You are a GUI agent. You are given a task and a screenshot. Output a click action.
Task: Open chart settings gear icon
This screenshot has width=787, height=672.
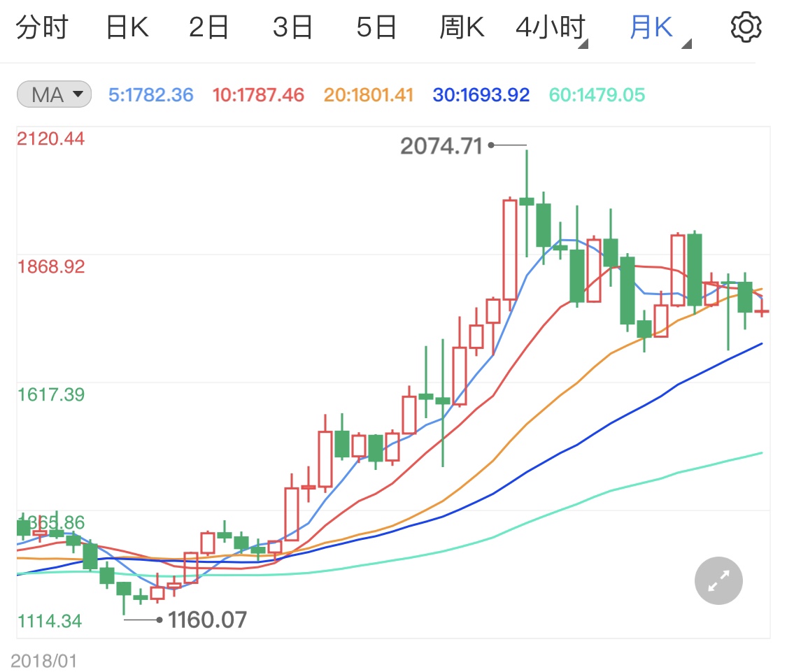coord(745,27)
